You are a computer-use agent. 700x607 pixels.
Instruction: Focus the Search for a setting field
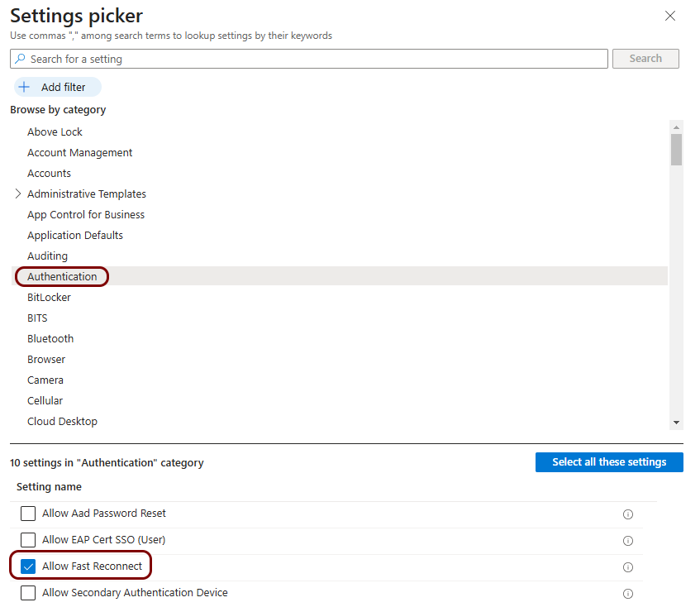pyautogui.click(x=314, y=59)
